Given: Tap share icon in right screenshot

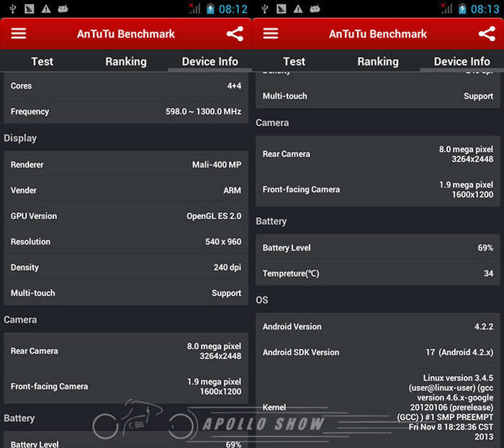Looking at the screenshot, I should (487, 34).
